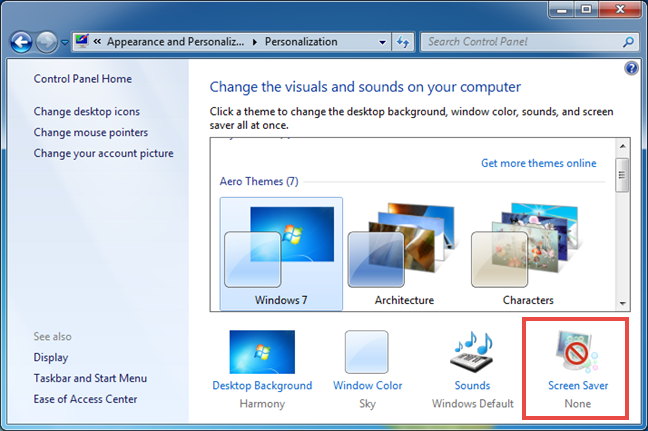Select the Architecture theme
Viewport: 648px width, 431px height.
point(404,254)
